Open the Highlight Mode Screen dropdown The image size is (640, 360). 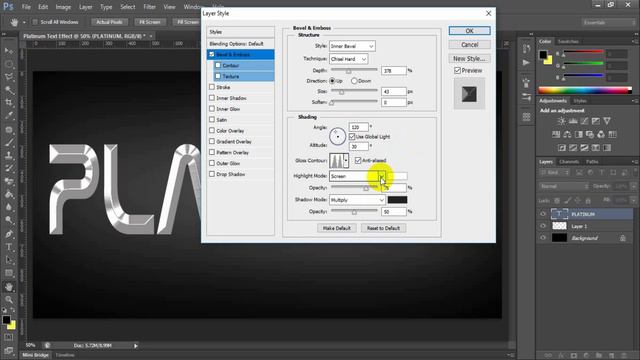(357, 176)
